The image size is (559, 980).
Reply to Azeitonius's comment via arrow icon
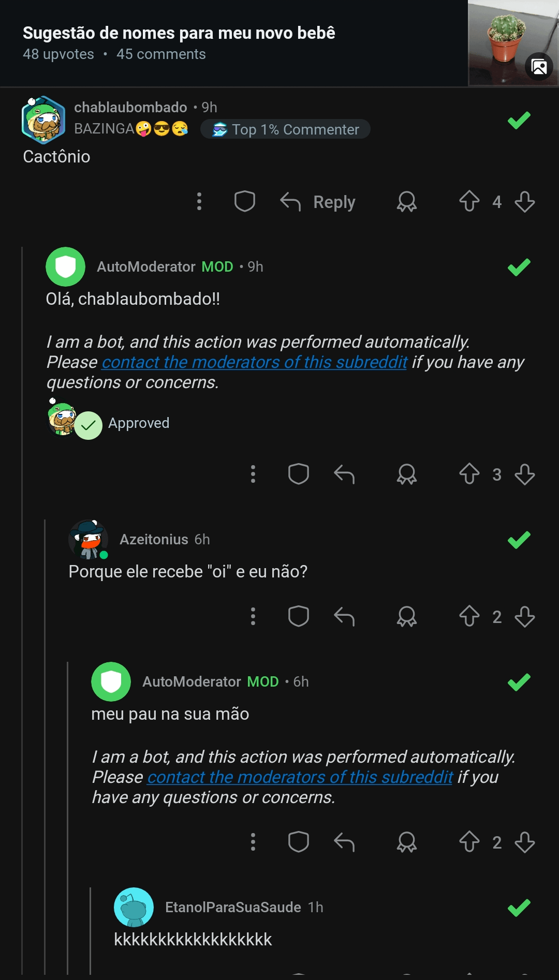(x=344, y=616)
